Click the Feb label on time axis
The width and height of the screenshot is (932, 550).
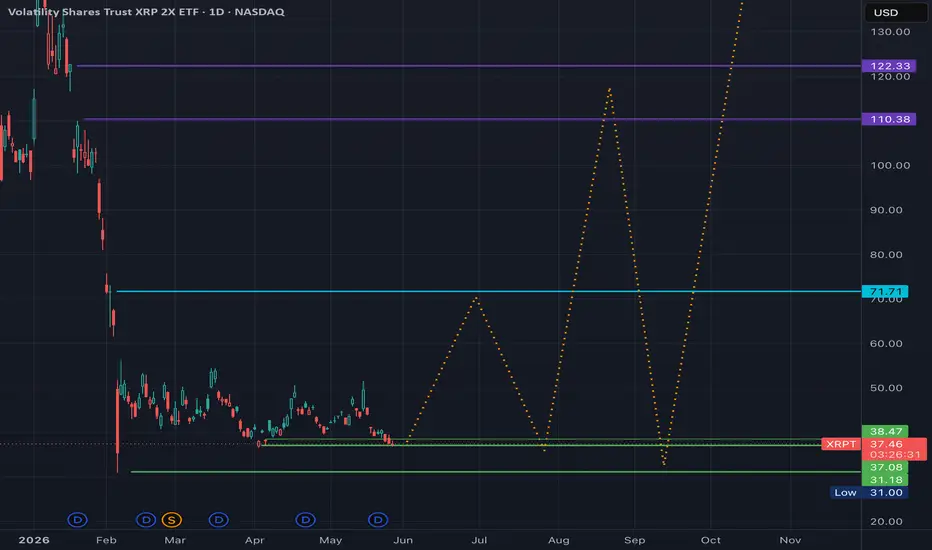tap(106, 540)
